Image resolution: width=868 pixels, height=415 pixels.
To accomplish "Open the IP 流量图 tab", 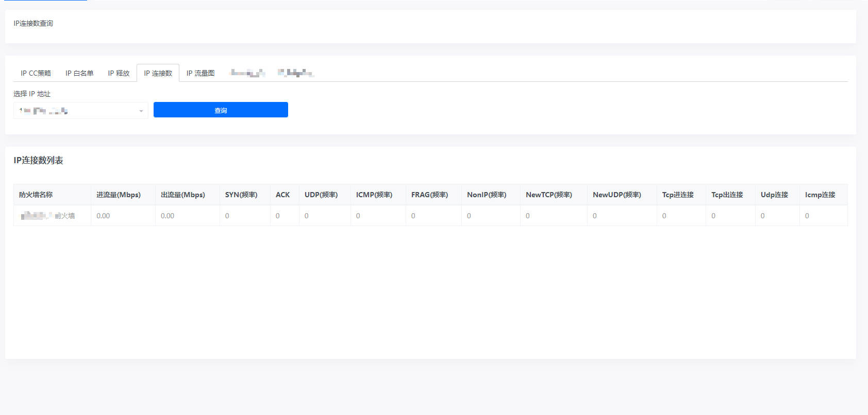I will pos(201,73).
